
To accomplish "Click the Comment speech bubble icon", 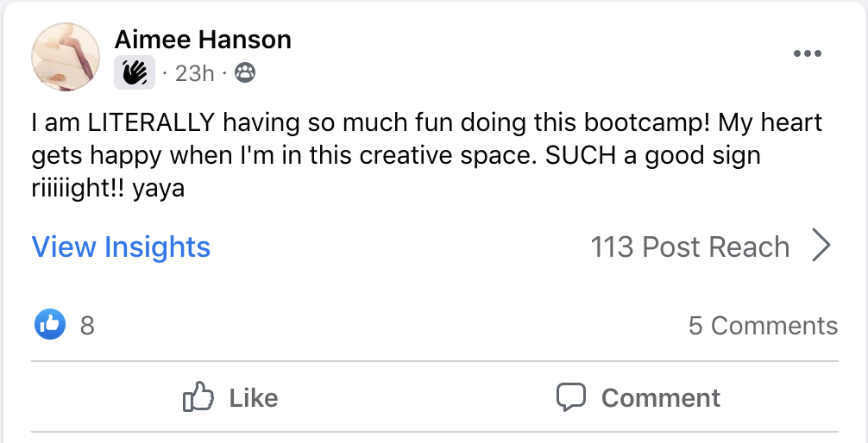I will [x=570, y=397].
